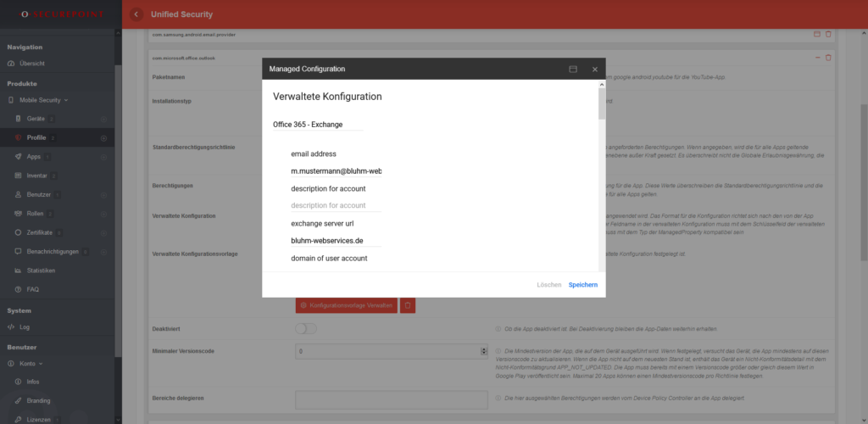Collapse the com.microsoft.office.outlook panel

click(817, 58)
